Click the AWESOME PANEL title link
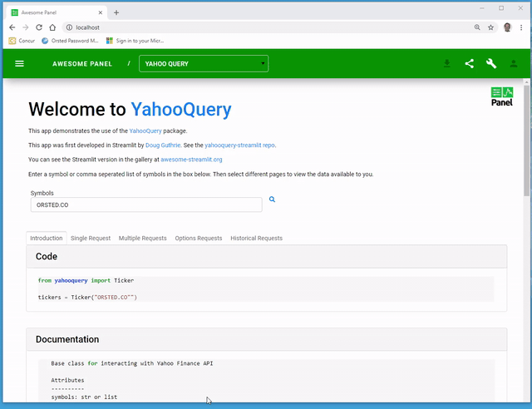This screenshot has height=409, width=532. click(x=82, y=64)
